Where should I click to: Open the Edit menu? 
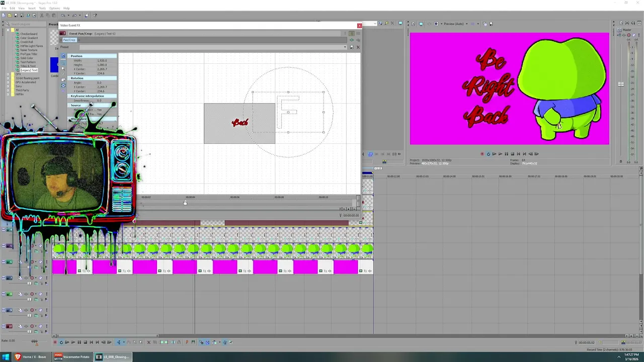[x=12, y=8]
